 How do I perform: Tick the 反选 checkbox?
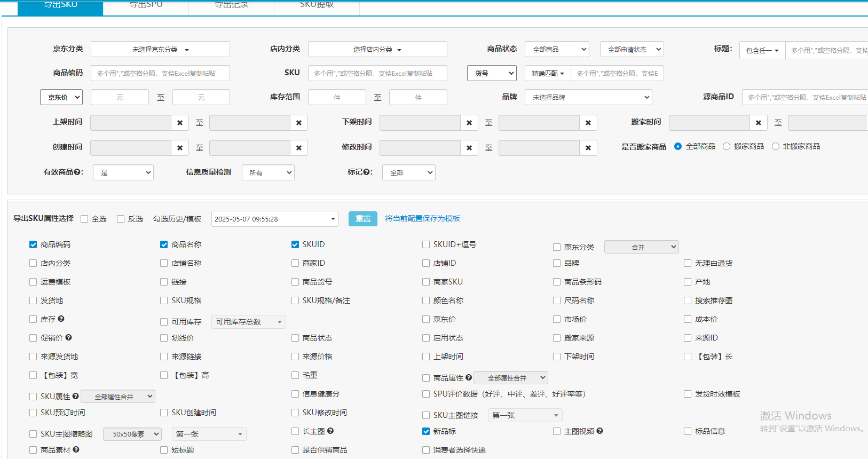tap(121, 219)
